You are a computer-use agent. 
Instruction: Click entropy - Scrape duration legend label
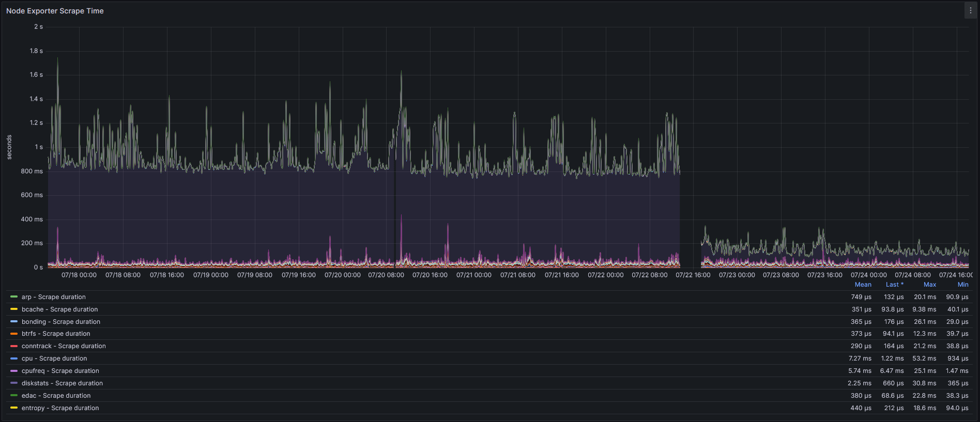point(60,408)
